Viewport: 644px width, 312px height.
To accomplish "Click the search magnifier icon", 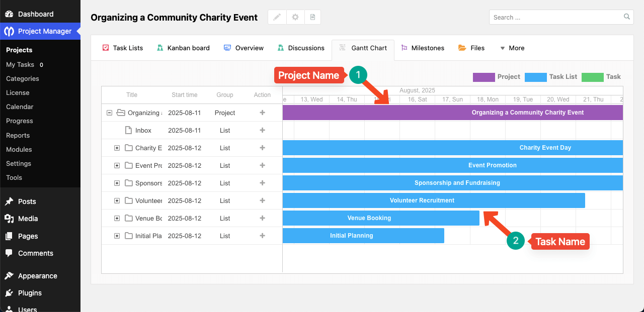I will (627, 17).
